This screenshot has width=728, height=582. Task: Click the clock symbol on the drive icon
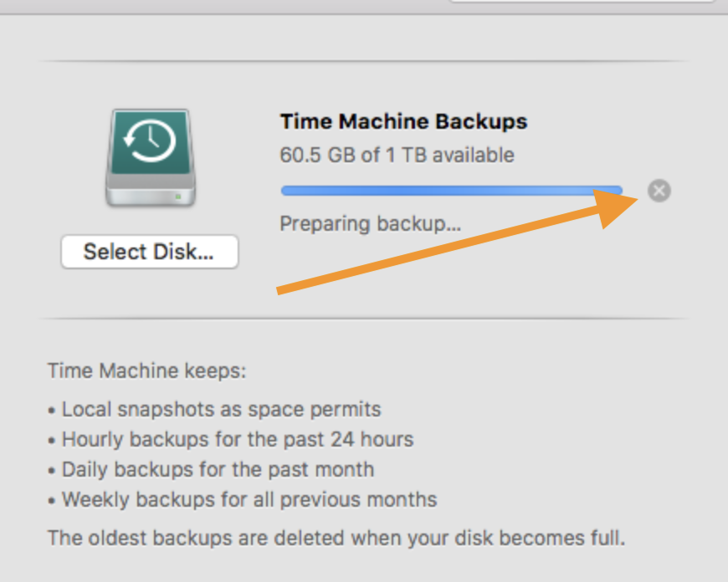point(150,140)
